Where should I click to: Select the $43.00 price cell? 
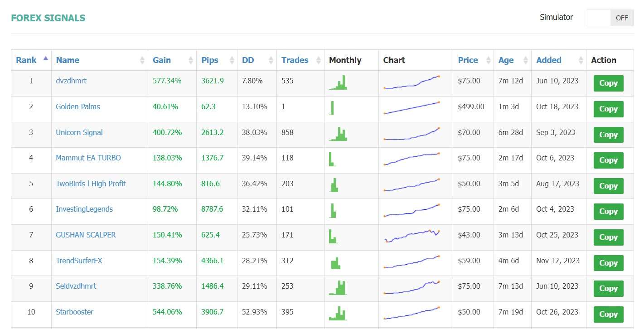469,235
